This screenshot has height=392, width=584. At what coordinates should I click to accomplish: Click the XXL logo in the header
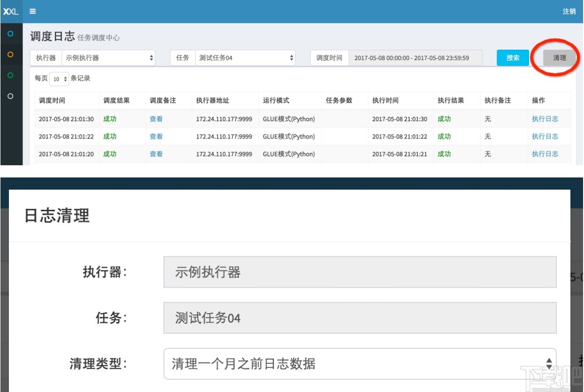pyautogui.click(x=11, y=11)
